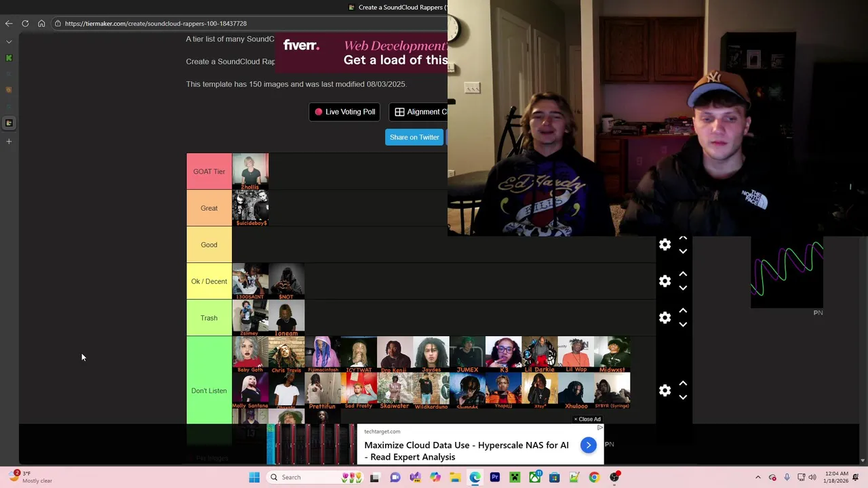Select the 1300SAINT image
The image size is (868, 488).
coord(250,281)
